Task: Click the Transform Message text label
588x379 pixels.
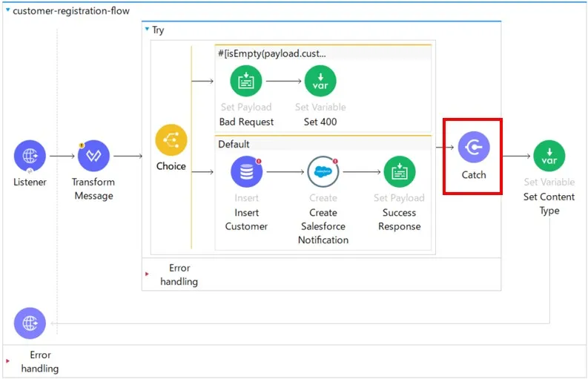Action: tap(93, 189)
